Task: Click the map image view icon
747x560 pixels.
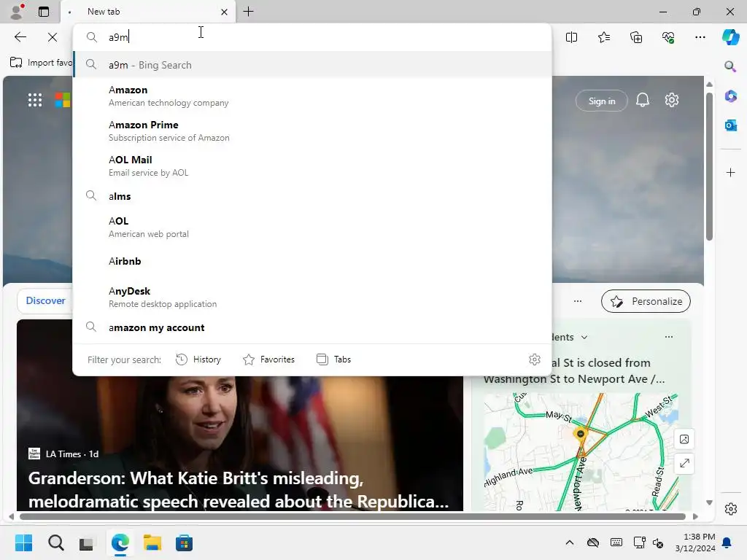Action: pyautogui.click(x=684, y=439)
